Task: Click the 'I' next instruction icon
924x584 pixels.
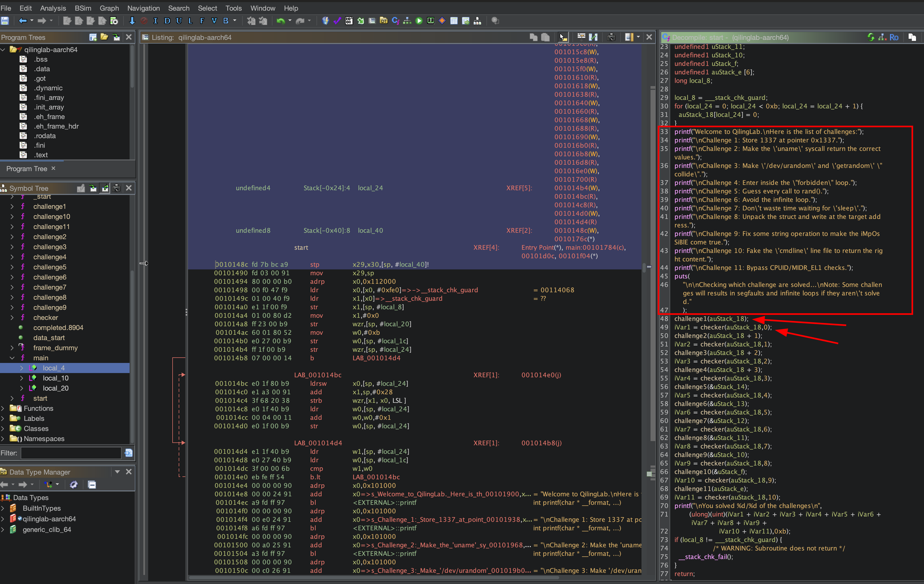Action: coord(155,21)
